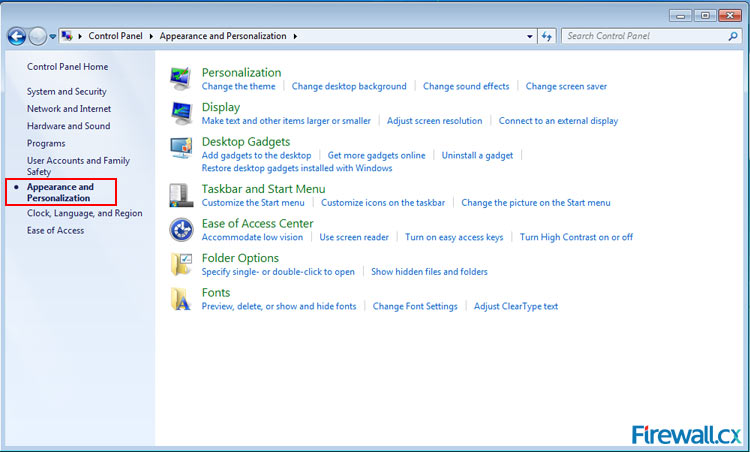Click Get more gadgets online
Viewport: 750px width, 452px height.
(376, 155)
